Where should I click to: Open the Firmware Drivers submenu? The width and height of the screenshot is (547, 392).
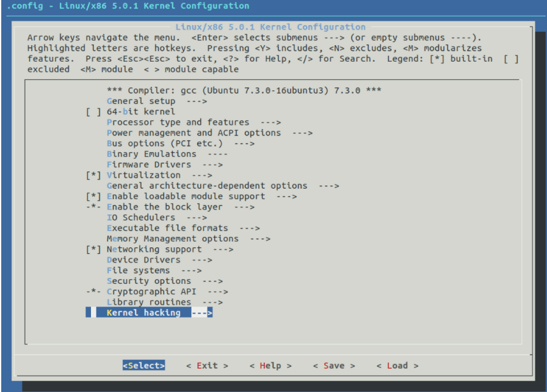165,165
